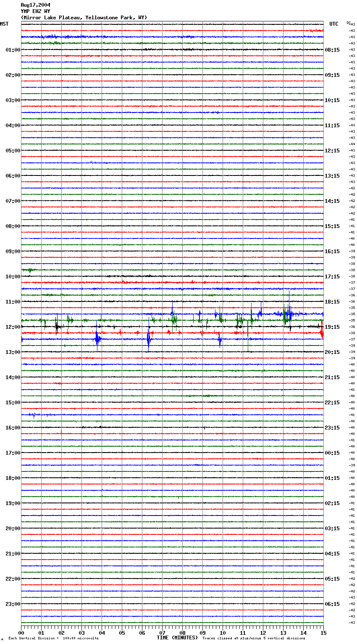
Task: Click the 00:15 UTC time label
Action: pos(332,453)
